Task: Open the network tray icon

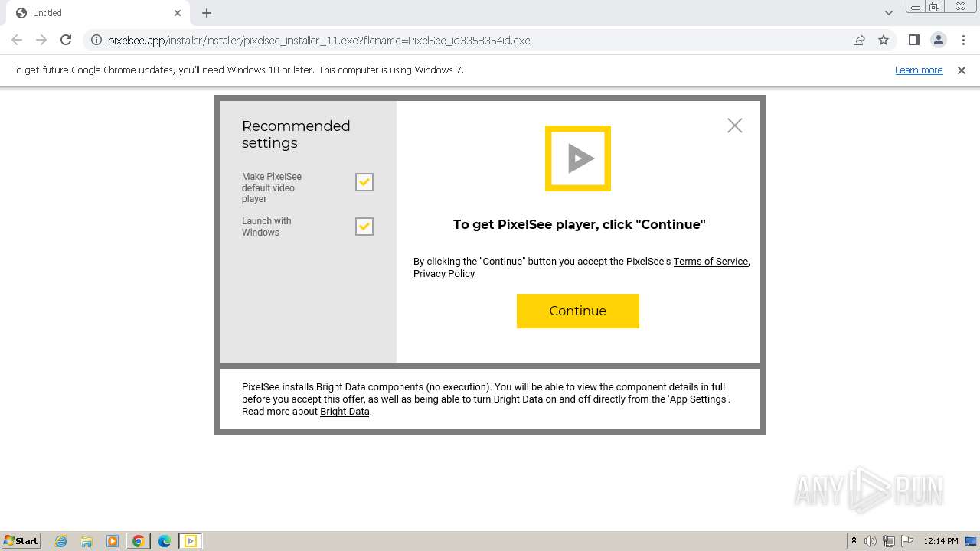Action: coord(889,541)
